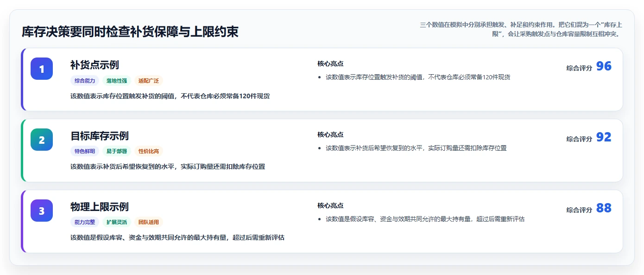This screenshot has height=275, width=644.
Task: Select the 能力完整 tag
Action: tap(85, 222)
